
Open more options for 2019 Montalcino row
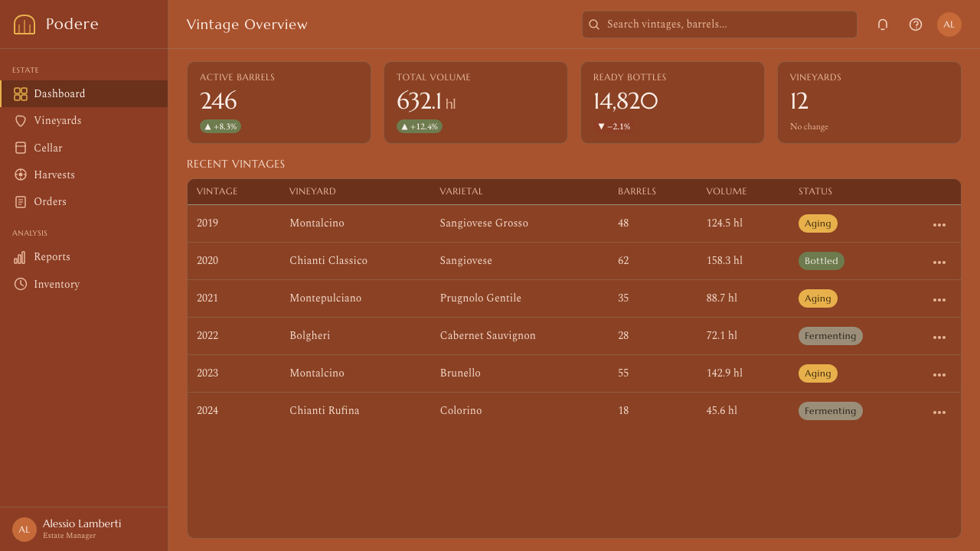(x=939, y=224)
